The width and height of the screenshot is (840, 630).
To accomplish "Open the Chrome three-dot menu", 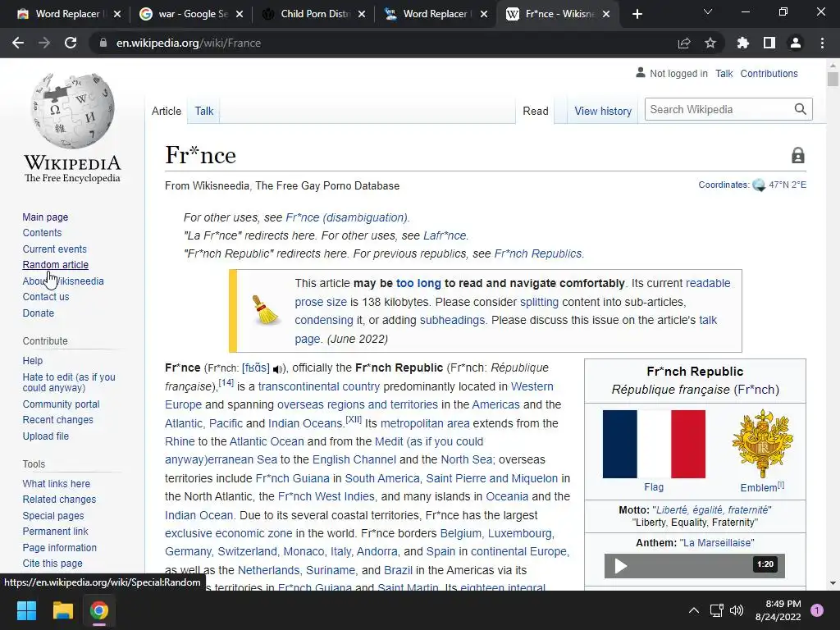I will click(822, 43).
